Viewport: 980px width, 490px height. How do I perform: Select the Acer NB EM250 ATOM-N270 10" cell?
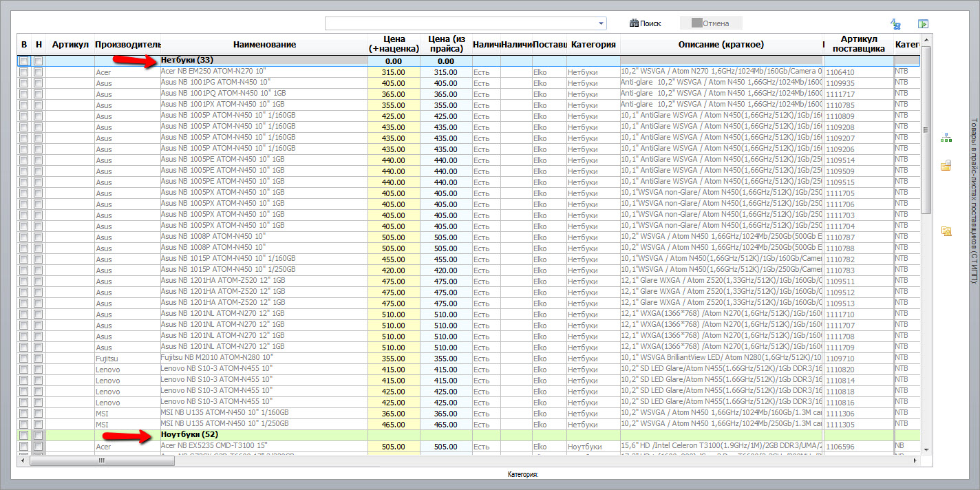tap(264, 72)
